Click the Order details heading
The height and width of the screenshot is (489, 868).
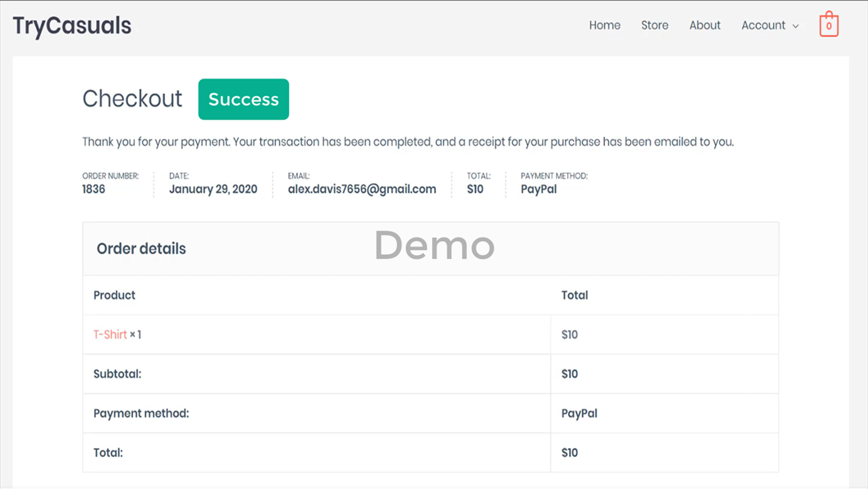point(141,249)
